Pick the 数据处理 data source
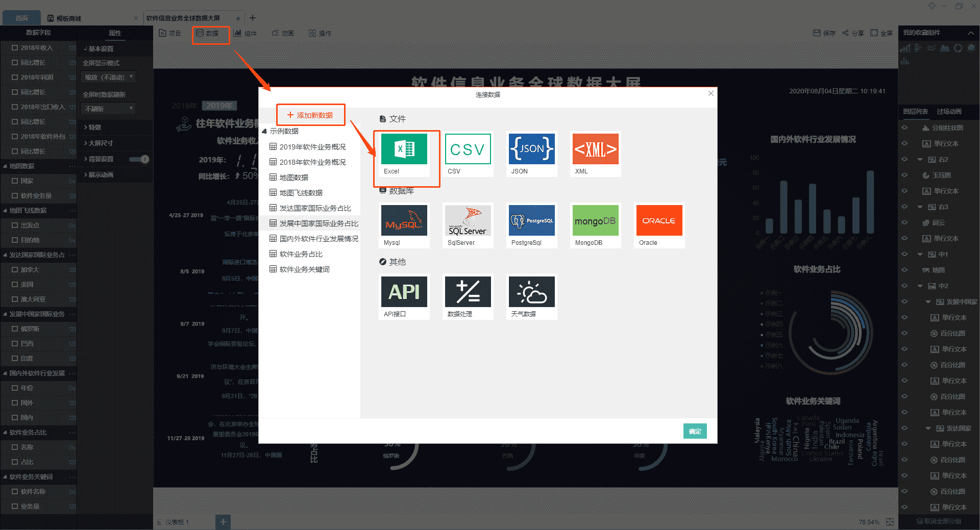Viewport: 980px width, 530px height. tap(468, 297)
